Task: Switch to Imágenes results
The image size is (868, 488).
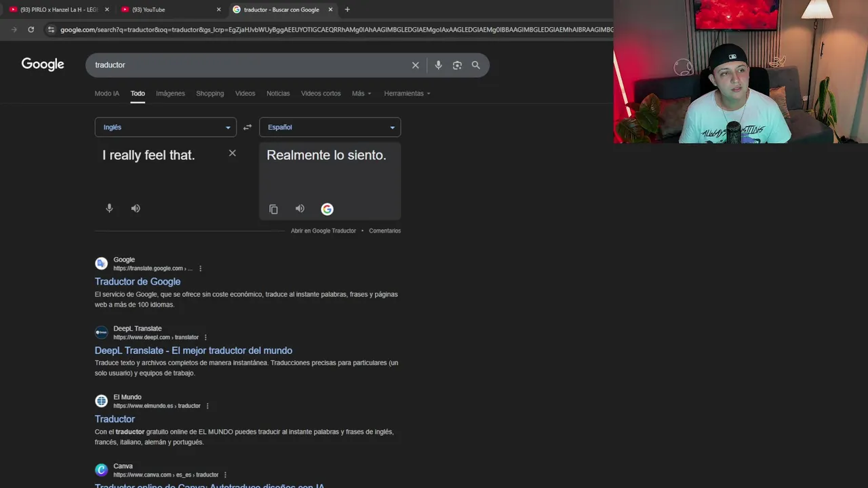Action: [x=170, y=94]
